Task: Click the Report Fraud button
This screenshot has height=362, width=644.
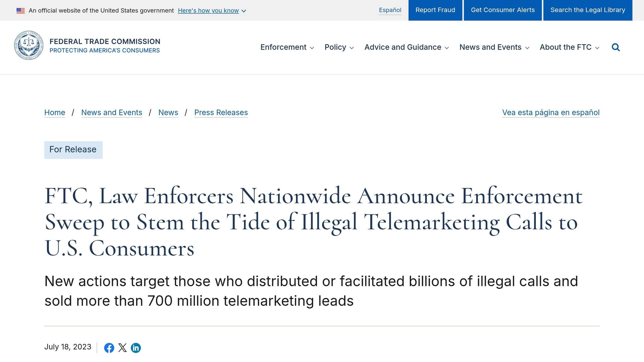Action: [435, 10]
